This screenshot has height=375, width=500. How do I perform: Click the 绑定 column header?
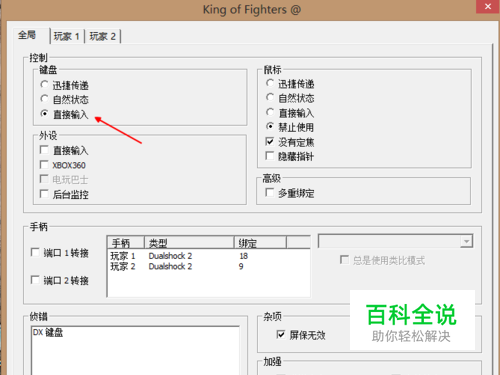[x=260, y=243]
